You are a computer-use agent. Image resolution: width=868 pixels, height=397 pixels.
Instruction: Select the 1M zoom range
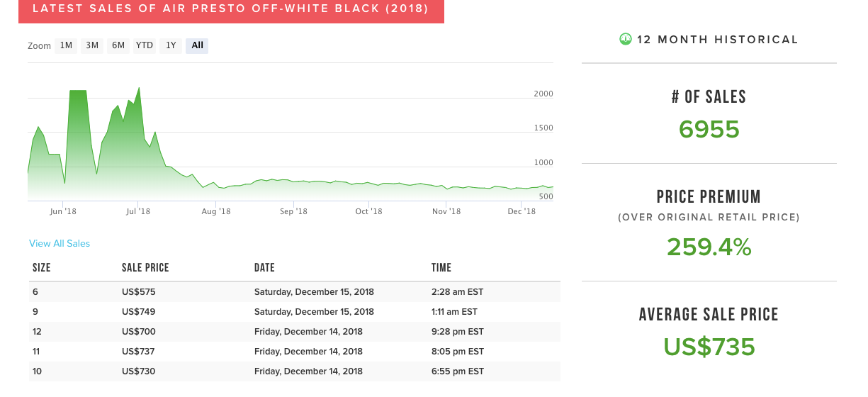coord(66,45)
